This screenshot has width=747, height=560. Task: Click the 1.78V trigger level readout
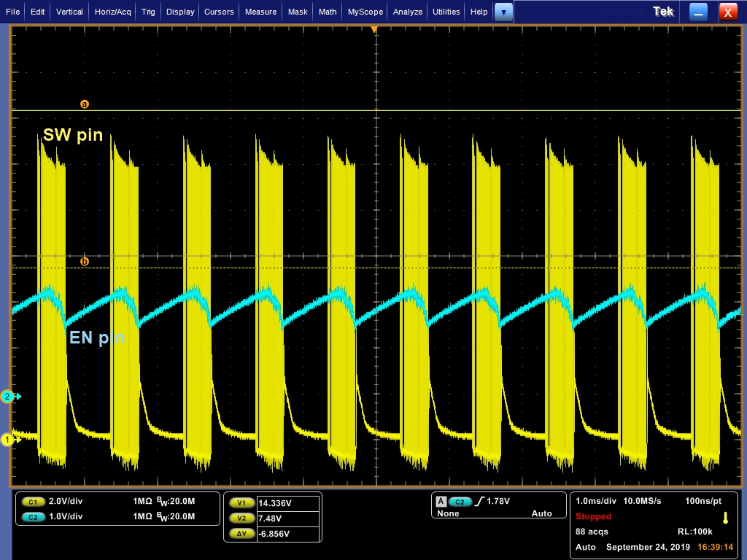[x=498, y=501]
